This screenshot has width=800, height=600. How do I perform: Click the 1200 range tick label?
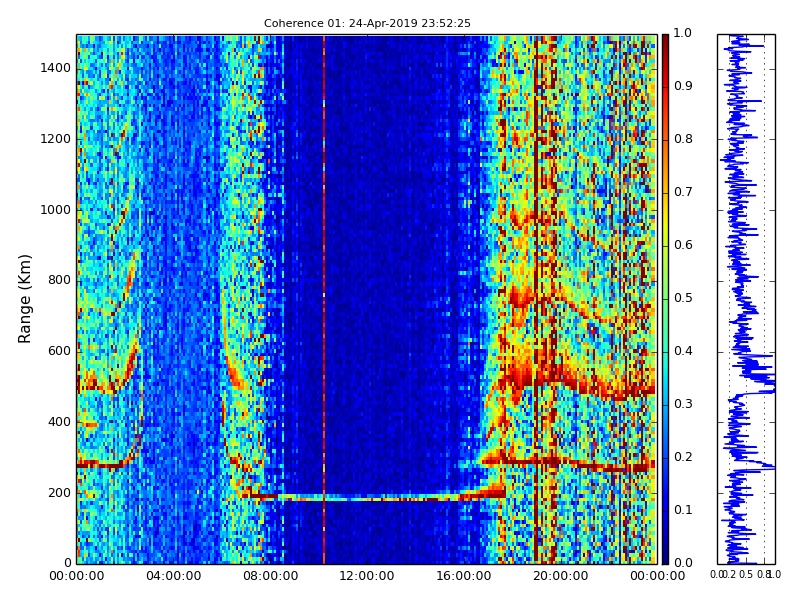(55, 139)
